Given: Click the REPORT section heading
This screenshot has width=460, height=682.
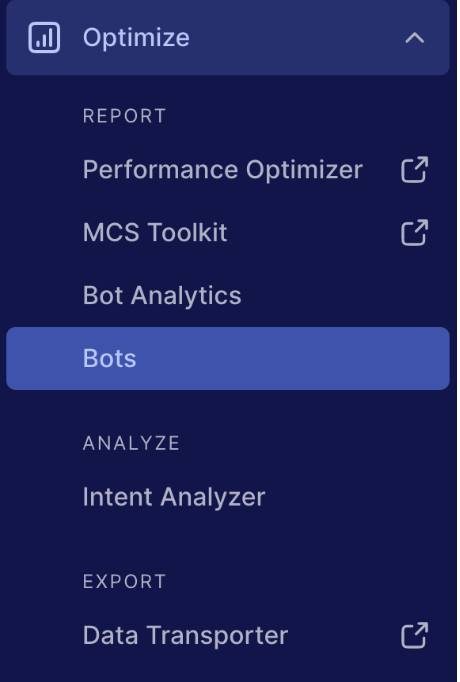Looking at the screenshot, I should point(124,116).
